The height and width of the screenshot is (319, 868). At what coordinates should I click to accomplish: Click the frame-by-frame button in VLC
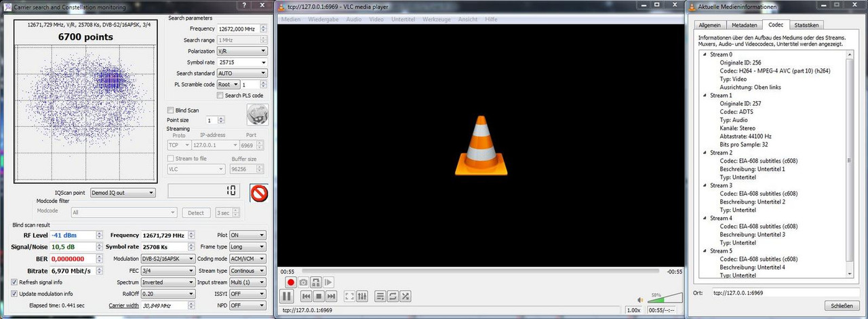[x=329, y=282]
